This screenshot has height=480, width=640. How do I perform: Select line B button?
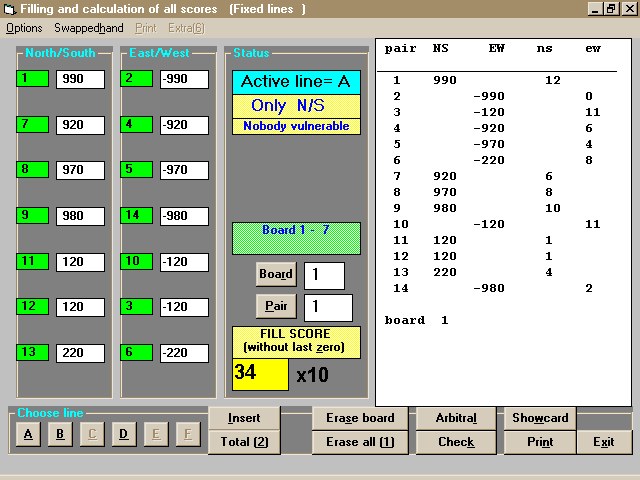click(60, 434)
